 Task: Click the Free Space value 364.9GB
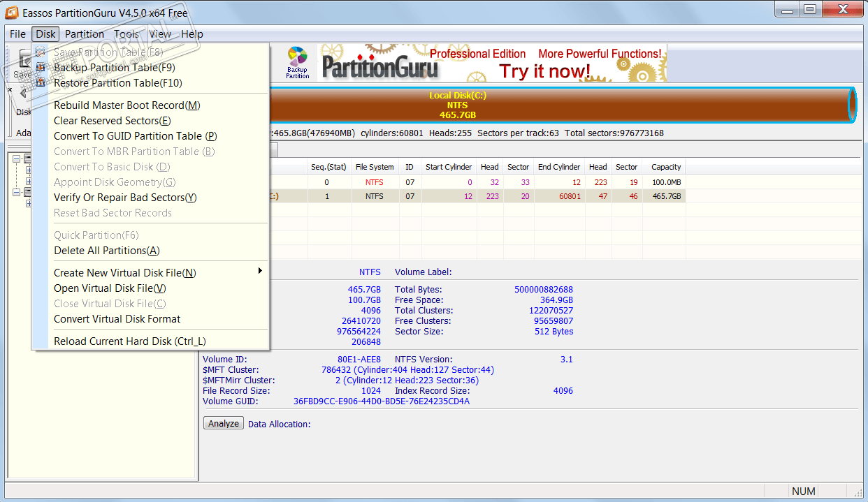click(x=556, y=300)
